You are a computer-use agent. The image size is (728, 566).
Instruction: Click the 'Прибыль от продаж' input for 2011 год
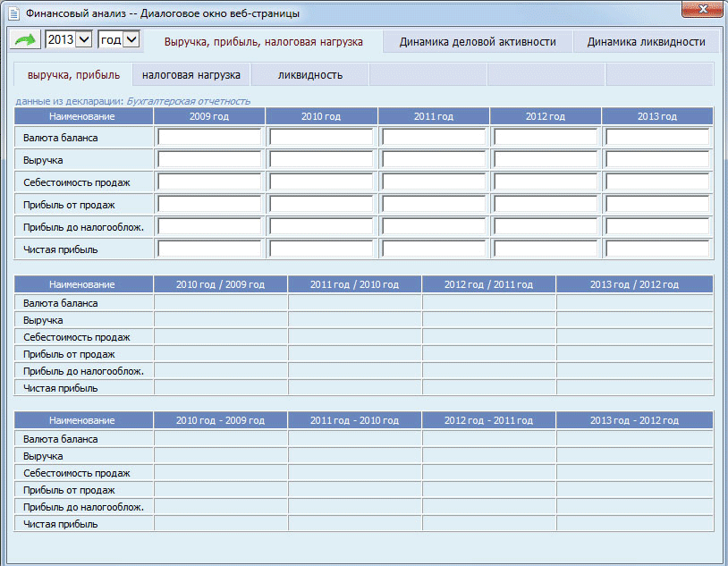point(434,204)
